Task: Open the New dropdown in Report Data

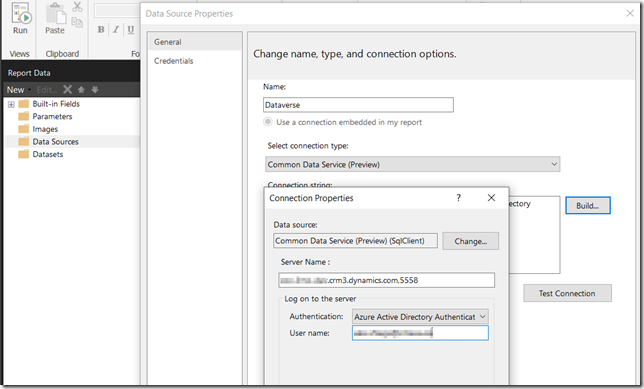Action: coord(18,90)
